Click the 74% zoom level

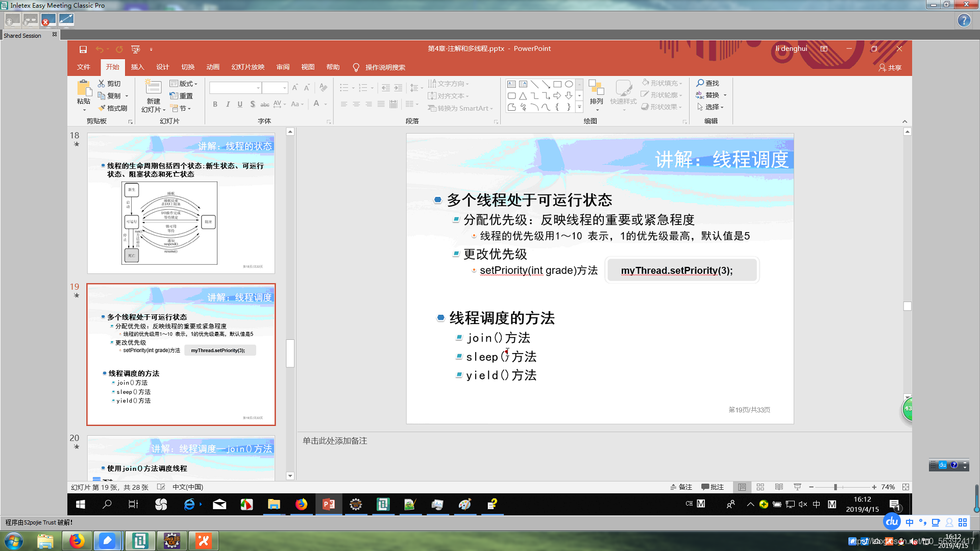(888, 487)
